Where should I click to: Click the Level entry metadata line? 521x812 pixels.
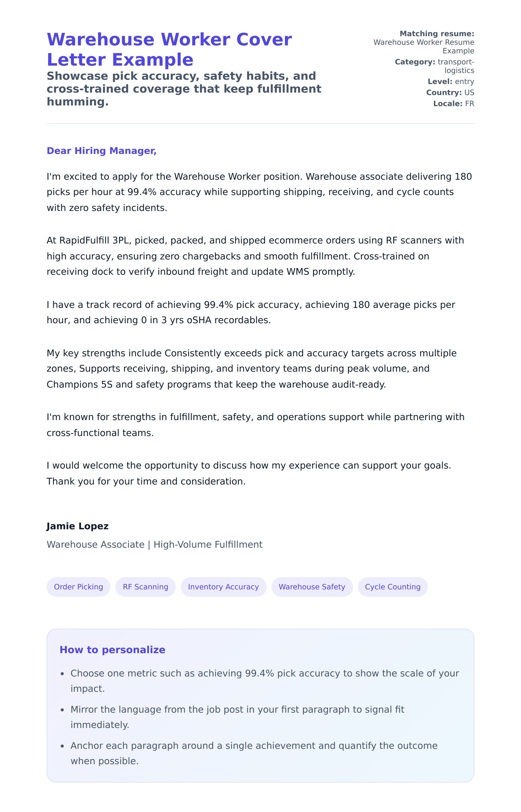(451, 82)
